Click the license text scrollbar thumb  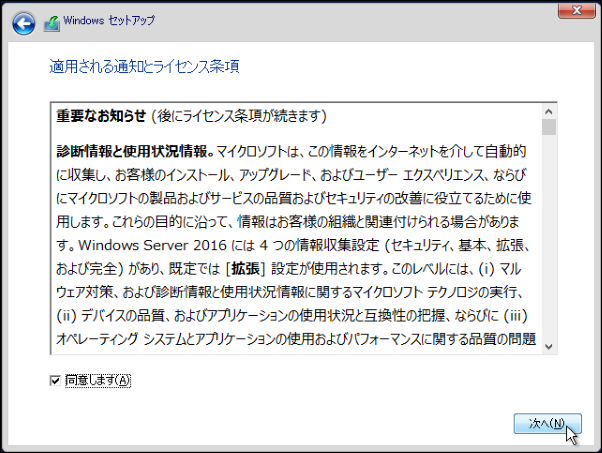tap(549, 127)
